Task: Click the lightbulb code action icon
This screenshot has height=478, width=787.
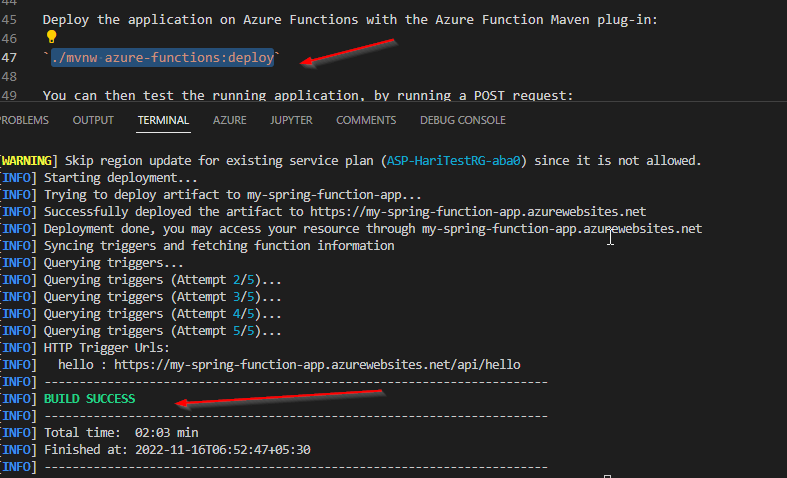Action: pyautogui.click(x=52, y=38)
